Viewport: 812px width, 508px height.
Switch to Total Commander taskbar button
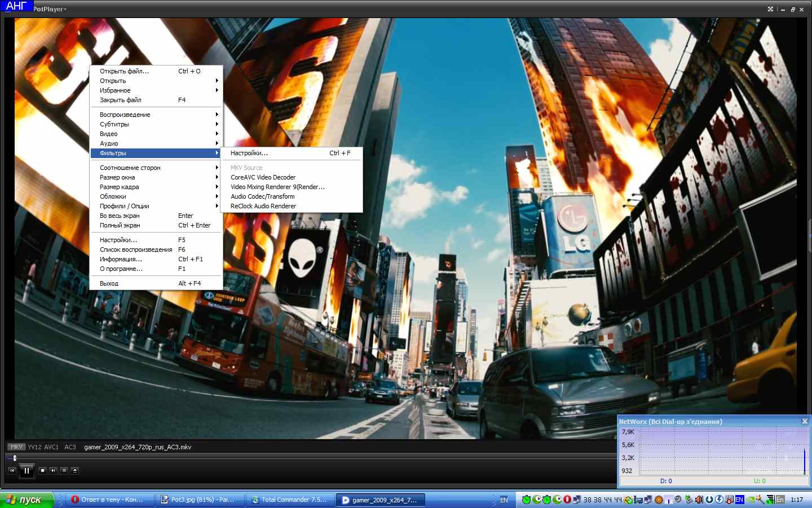(289, 500)
